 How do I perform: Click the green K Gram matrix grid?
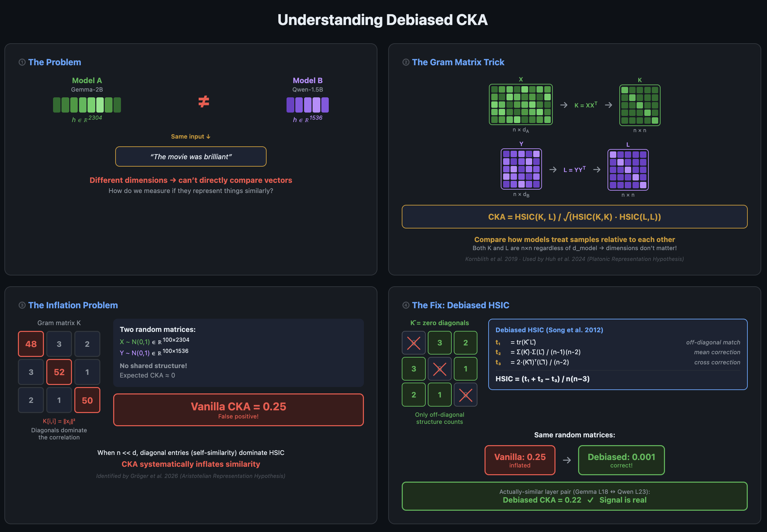[x=640, y=105]
